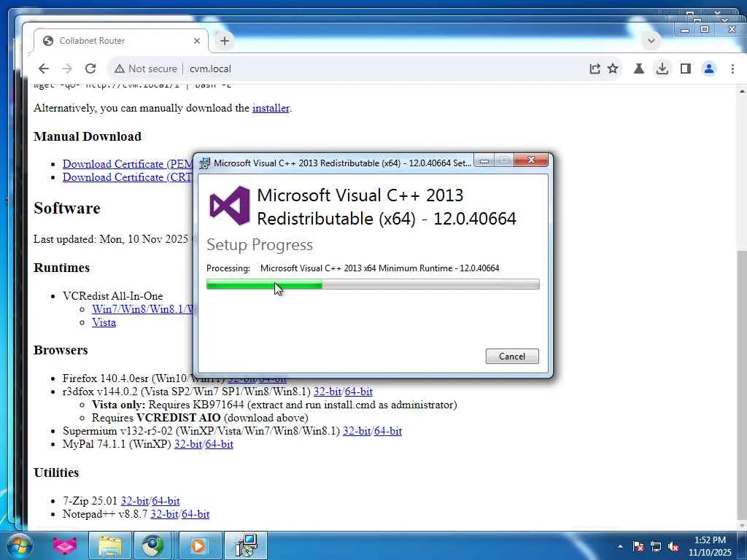Open the browser three-dot menu
This screenshot has width=747, height=560.
click(732, 69)
